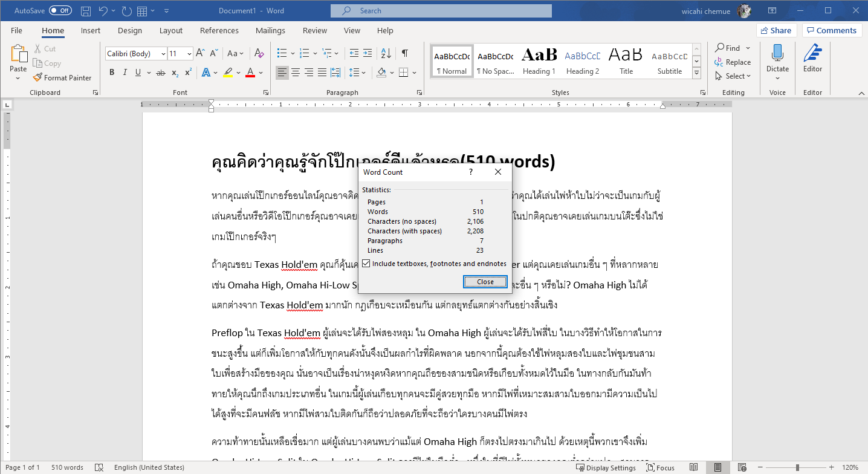The width and height of the screenshot is (868, 474).
Task: Open Word Count dialog help
Action: (471, 172)
